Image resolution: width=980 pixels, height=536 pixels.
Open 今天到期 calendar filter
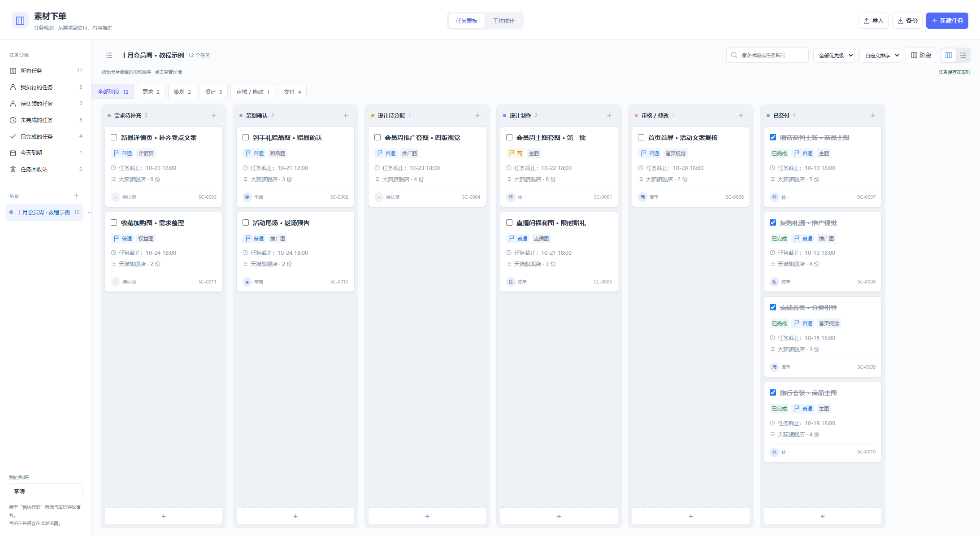point(46,153)
